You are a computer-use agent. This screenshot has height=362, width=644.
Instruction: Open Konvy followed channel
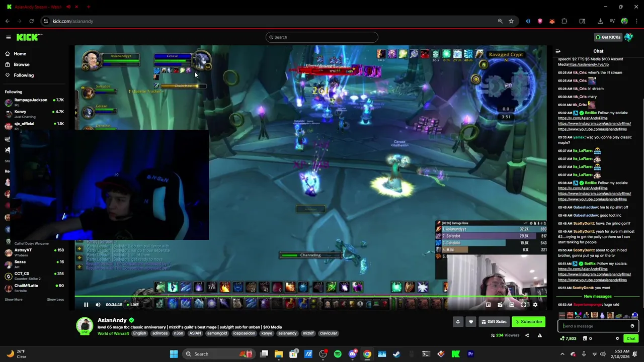tap(34, 114)
